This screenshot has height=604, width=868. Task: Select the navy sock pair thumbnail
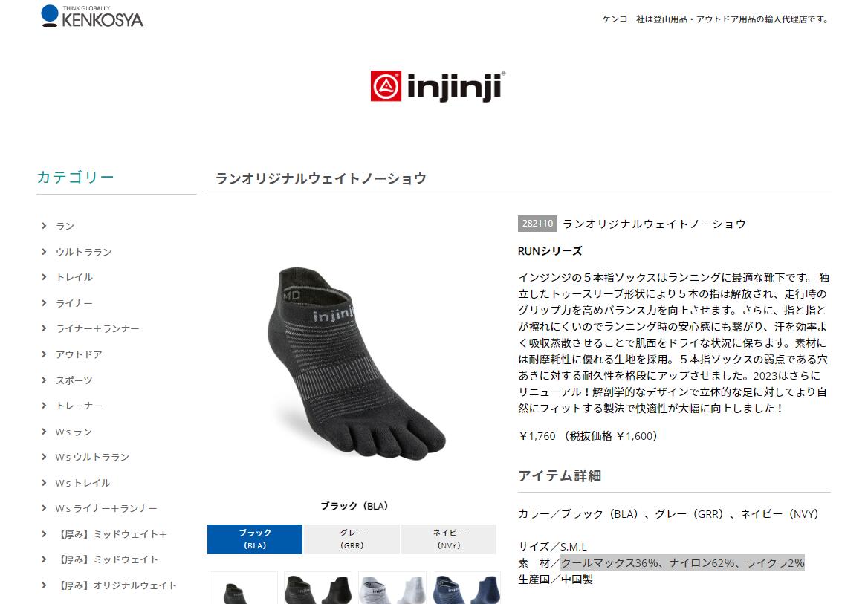[467, 588]
